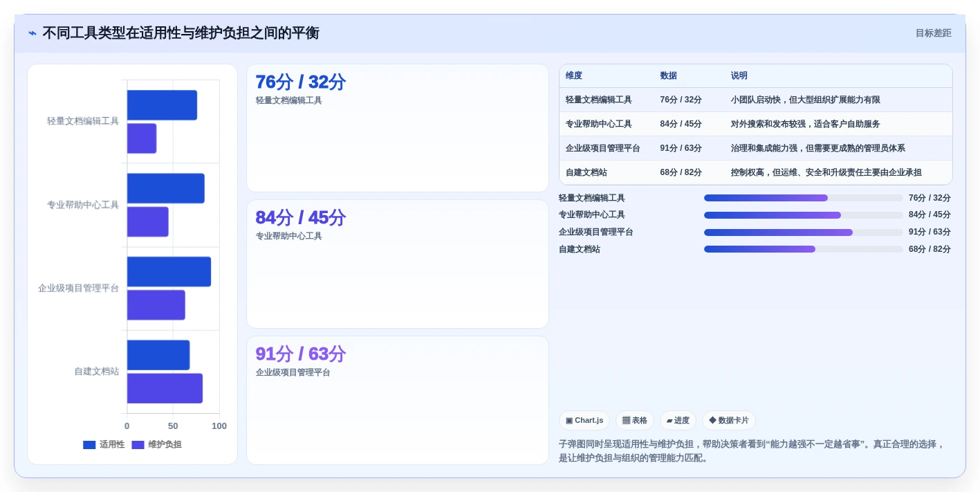Click the summary paragraph starting with 子弹图同时呈现
980x492 pixels.
(752, 451)
